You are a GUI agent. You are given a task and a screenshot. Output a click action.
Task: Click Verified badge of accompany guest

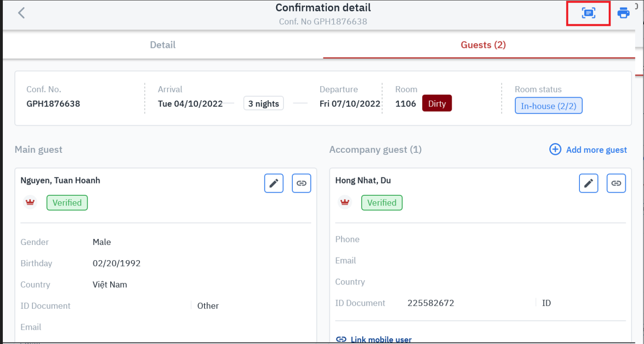[x=382, y=203]
